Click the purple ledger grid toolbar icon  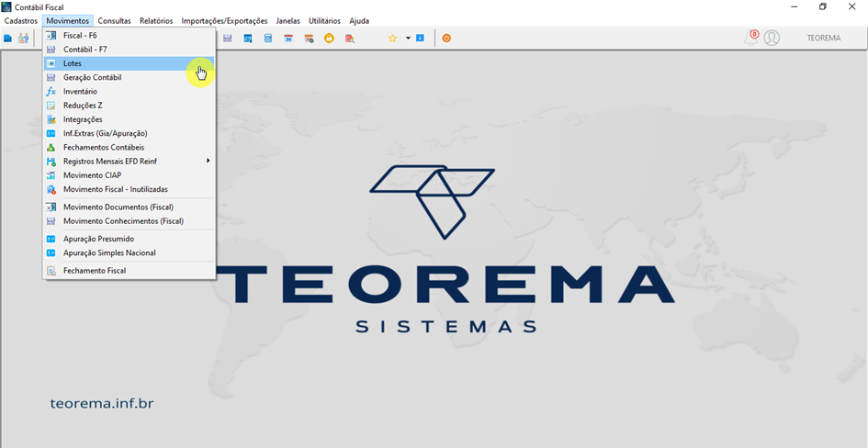point(228,39)
